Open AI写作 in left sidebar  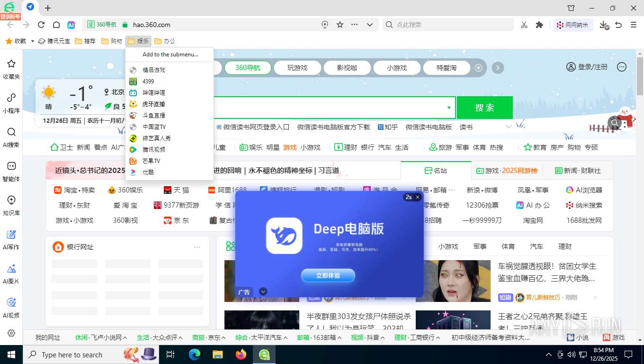click(11, 240)
